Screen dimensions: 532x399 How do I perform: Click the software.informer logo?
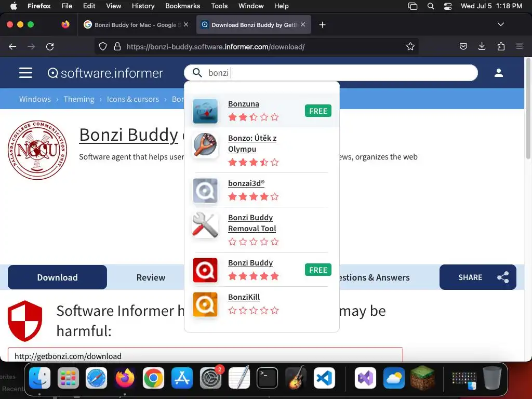[x=105, y=73]
